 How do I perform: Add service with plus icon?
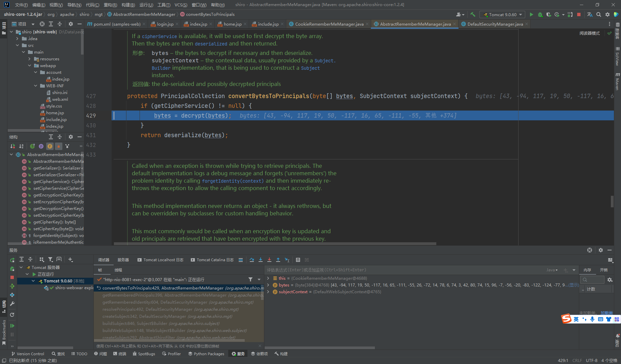[70, 260]
